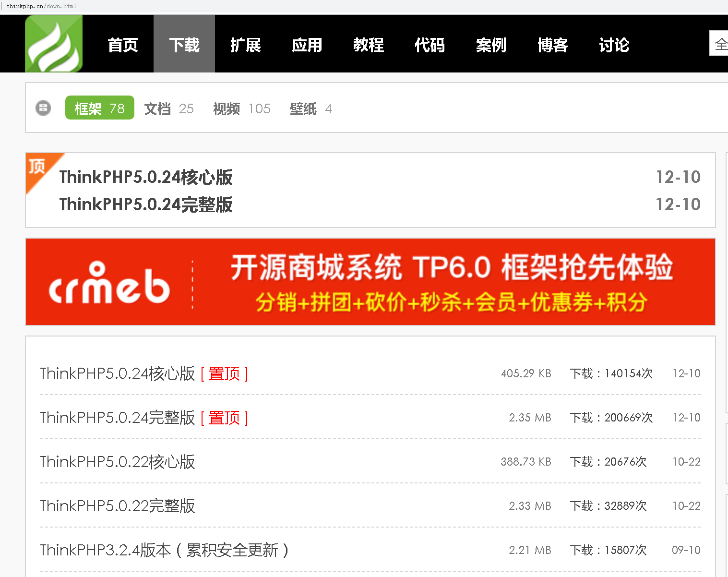Screen dimensions: 728x577
Task: Click the 2.33 MB file size
Action: coord(530,506)
